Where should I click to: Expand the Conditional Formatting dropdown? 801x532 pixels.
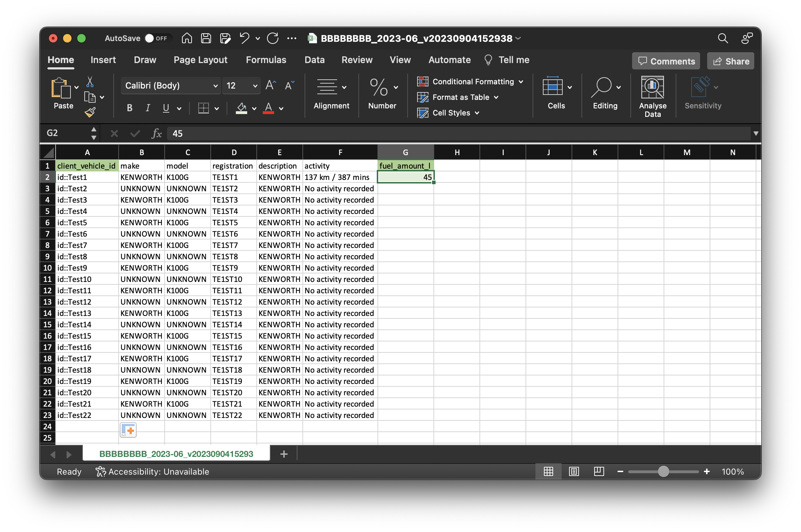coord(521,82)
